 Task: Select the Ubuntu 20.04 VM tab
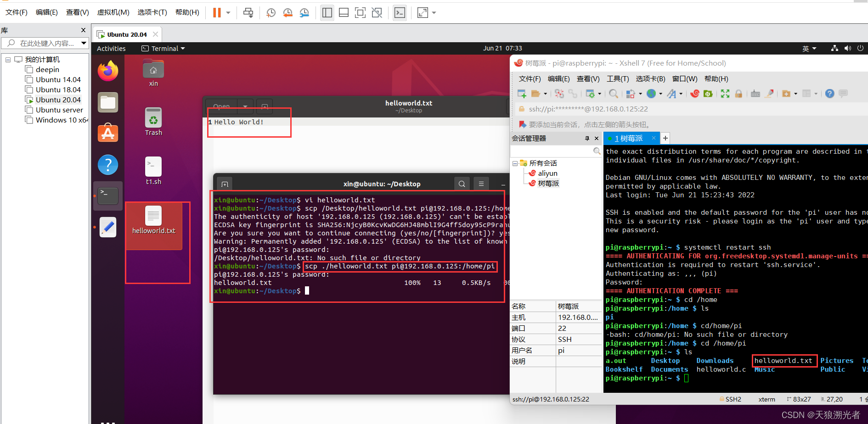pyautogui.click(x=127, y=34)
